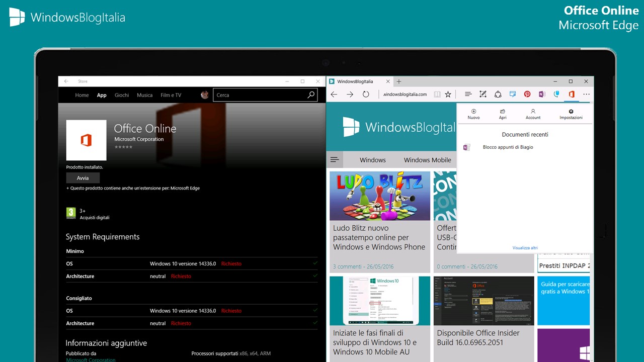Open 3 commenti link under Ludo Blitz

click(x=363, y=266)
